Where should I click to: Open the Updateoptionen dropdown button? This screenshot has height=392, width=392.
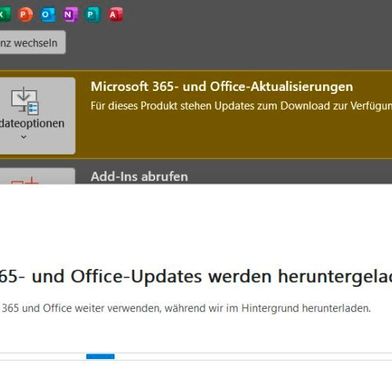[37, 116]
